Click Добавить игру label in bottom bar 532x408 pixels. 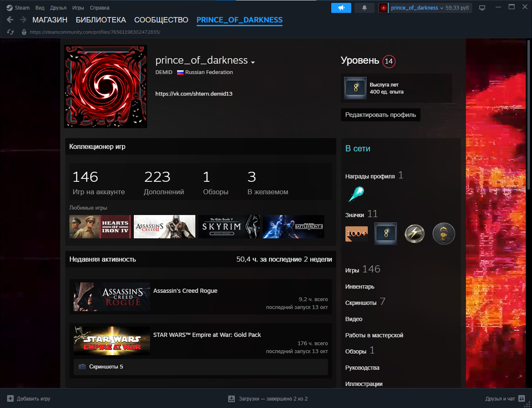click(34, 399)
